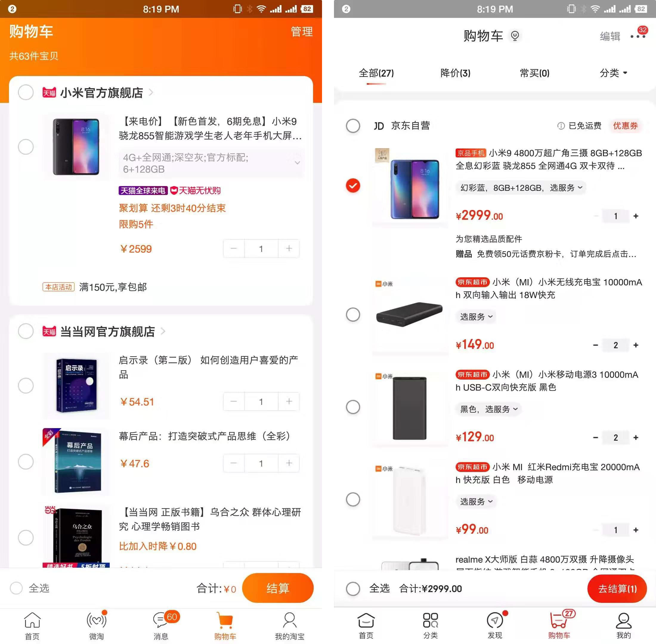Tap the JD cart icon showing 27 items
Image resolution: width=656 pixels, height=644 pixels.
coord(558,622)
